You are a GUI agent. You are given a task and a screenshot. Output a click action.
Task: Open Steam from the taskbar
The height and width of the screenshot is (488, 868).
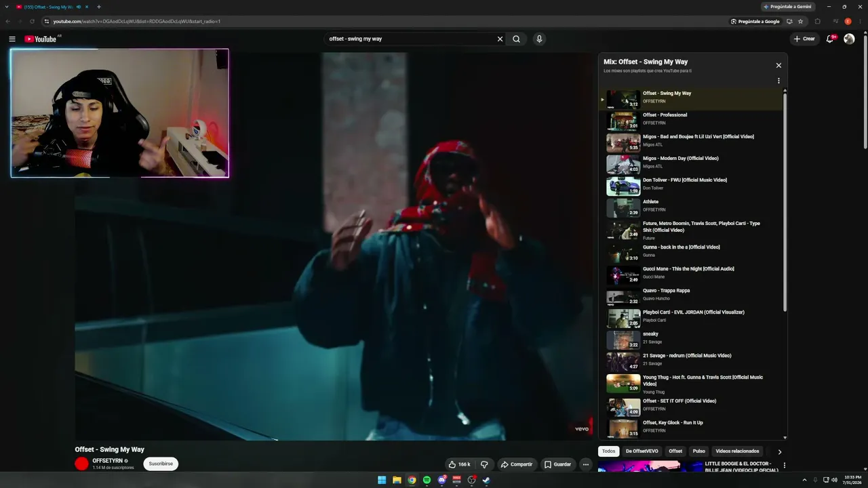pos(486,480)
